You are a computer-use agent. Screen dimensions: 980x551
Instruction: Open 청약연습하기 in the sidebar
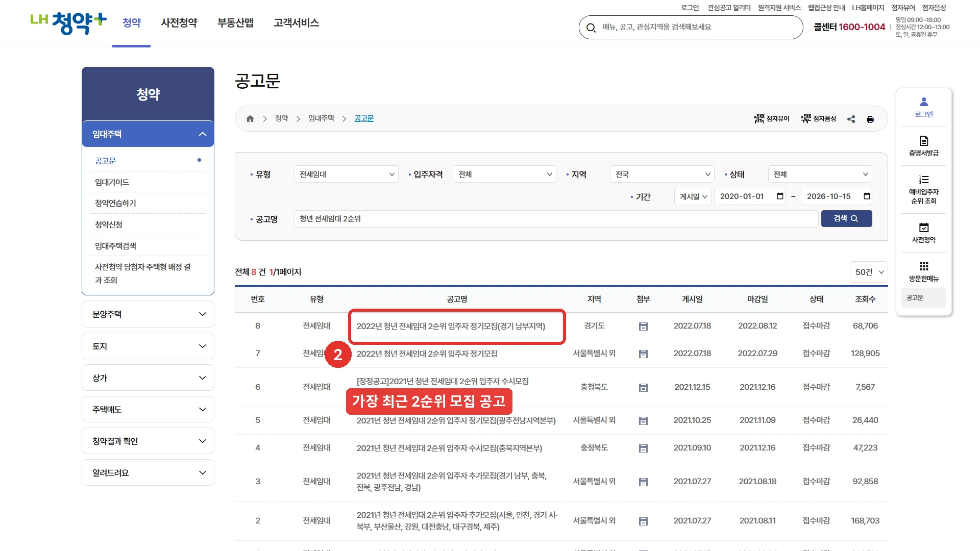pos(115,203)
